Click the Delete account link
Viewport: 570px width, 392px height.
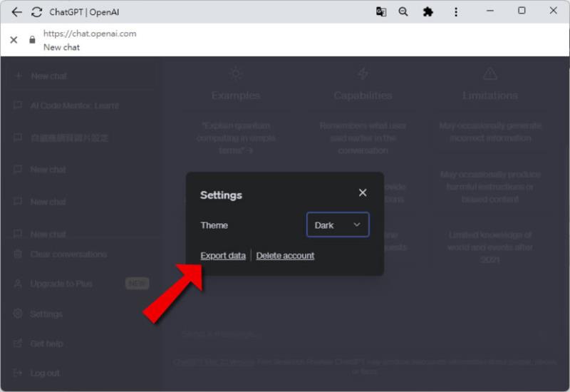286,256
